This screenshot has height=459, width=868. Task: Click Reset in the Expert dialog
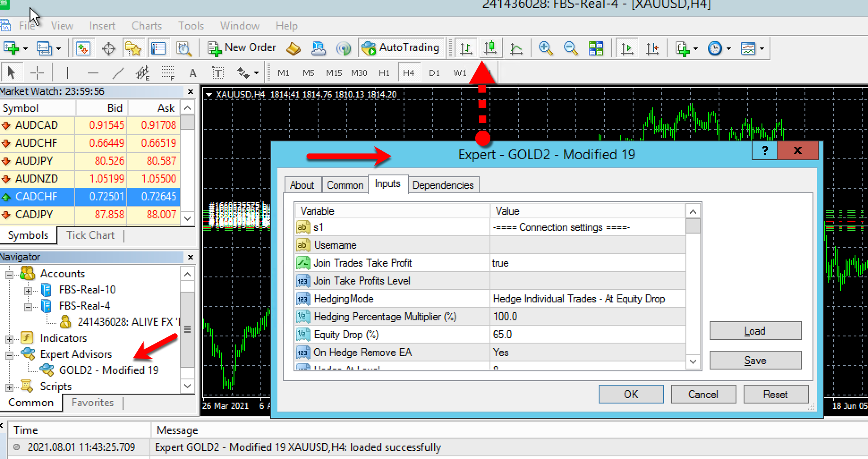click(776, 394)
